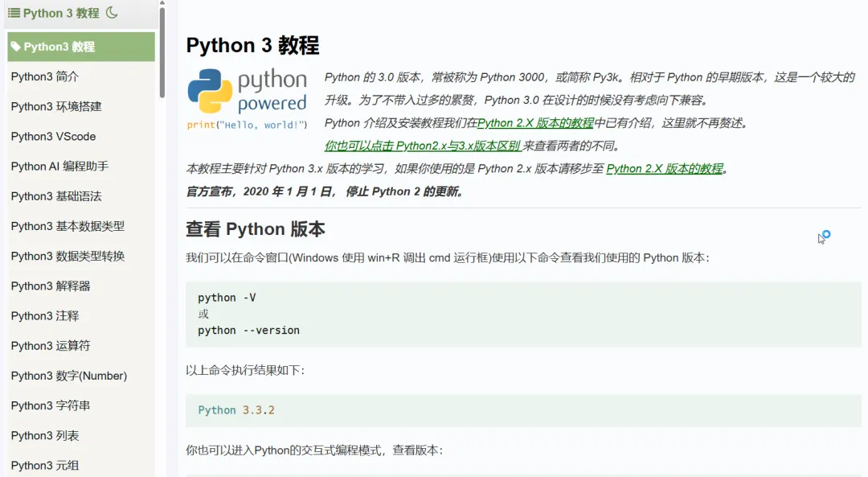Navigate to Python3 基本数据类型

[x=68, y=226]
